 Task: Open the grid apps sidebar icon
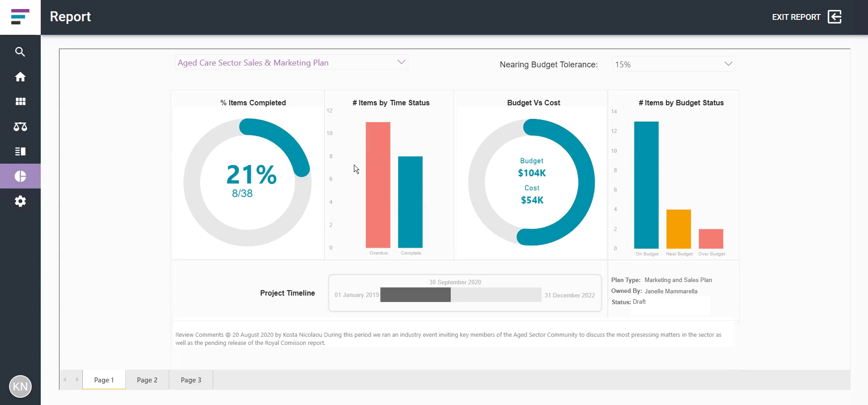(20, 102)
